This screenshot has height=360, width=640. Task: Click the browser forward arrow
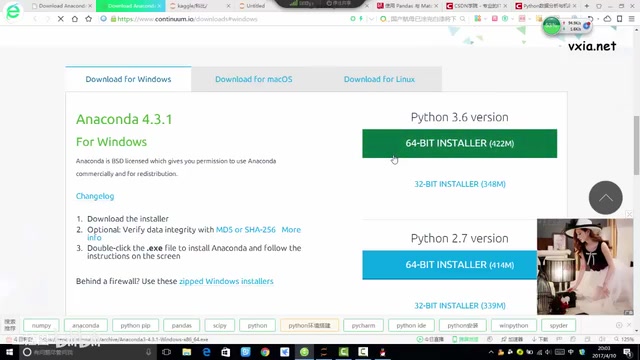pyautogui.click(x=47, y=19)
